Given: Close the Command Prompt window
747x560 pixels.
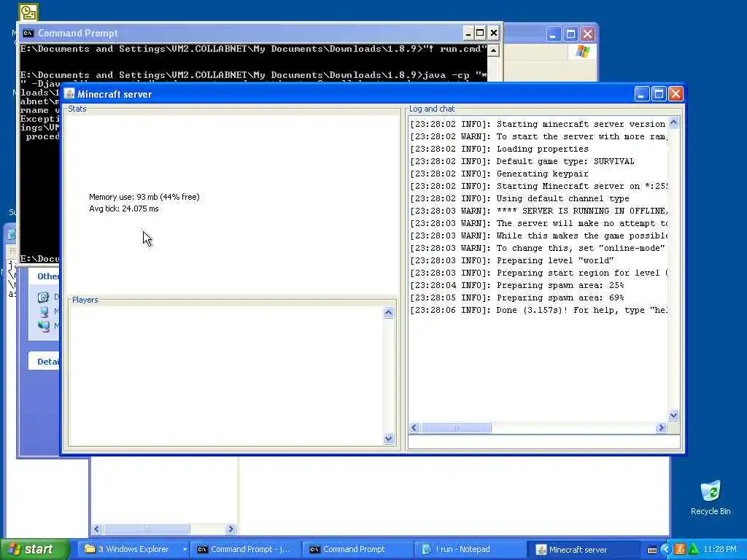Looking at the screenshot, I should pos(494,34).
